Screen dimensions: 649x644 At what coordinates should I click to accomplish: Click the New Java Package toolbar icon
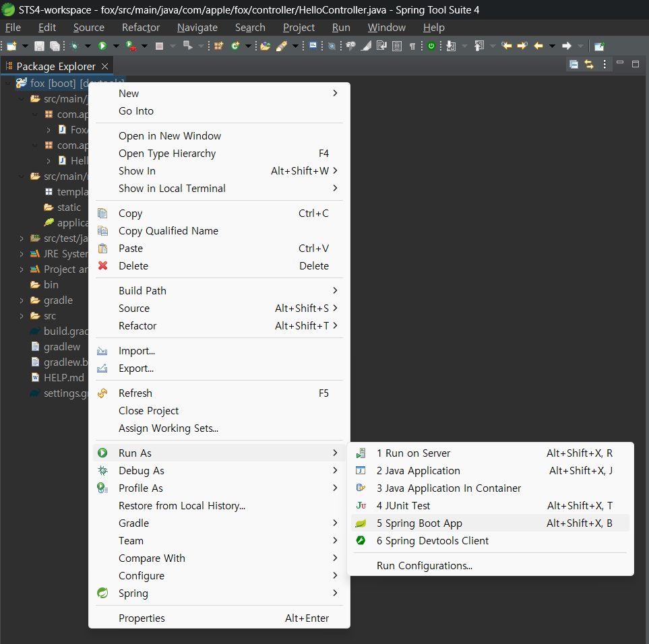point(218,46)
